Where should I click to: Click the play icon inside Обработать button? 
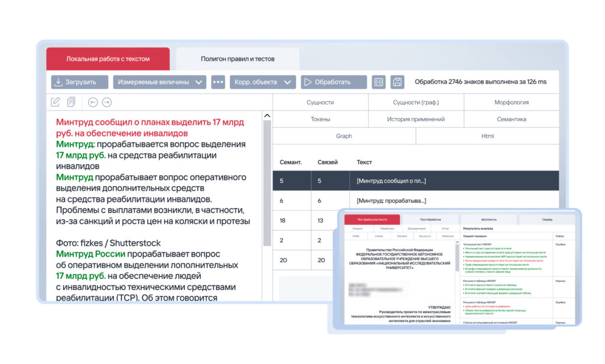309,82
